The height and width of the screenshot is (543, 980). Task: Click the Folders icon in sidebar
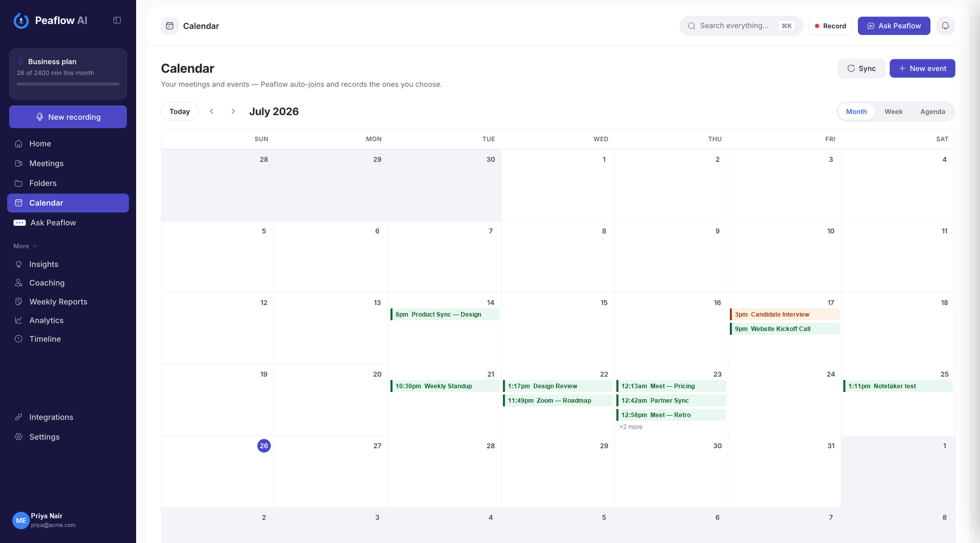coord(19,183)
